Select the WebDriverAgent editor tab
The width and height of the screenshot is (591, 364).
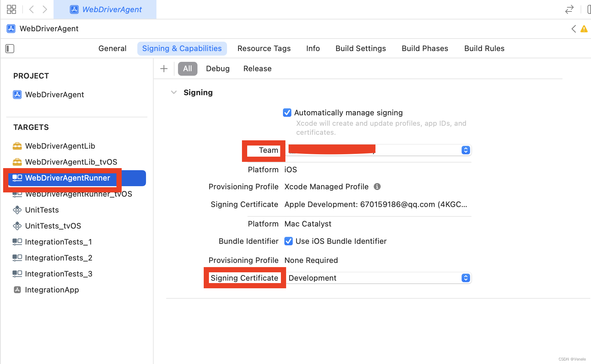point(105,9)
